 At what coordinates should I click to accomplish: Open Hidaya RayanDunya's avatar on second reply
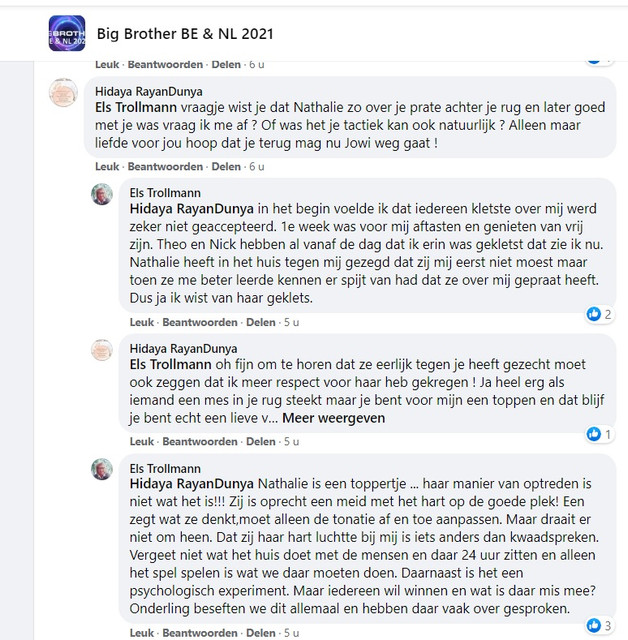pos(102,350)
